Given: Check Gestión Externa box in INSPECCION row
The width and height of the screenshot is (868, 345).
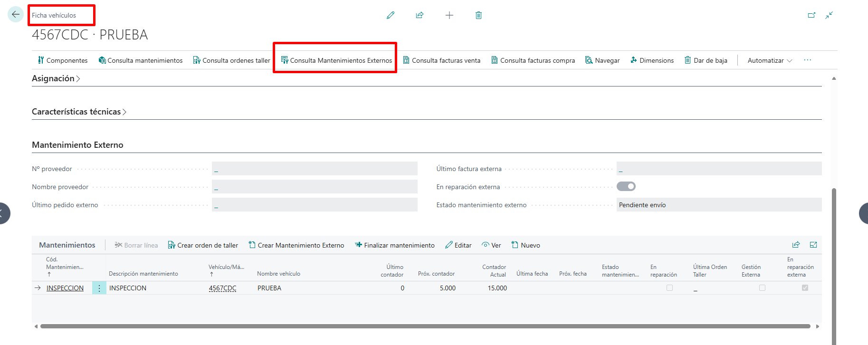Looking at the screenshot, I should tap(762, 287).
